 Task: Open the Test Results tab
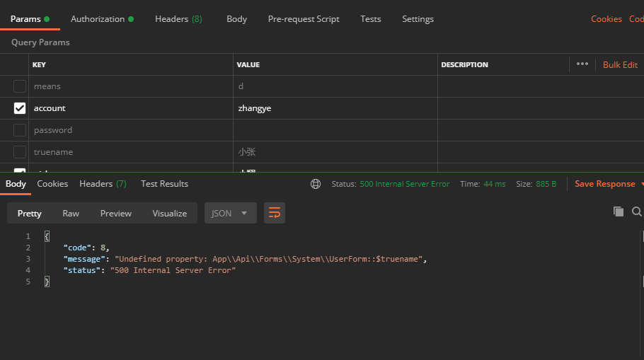(x=164, y=183)
